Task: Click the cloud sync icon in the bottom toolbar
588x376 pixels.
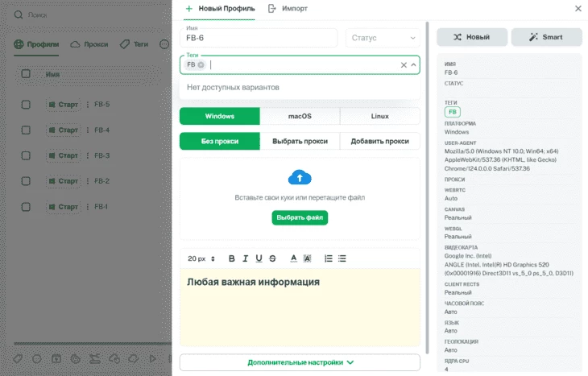Action: click(134, 359)
